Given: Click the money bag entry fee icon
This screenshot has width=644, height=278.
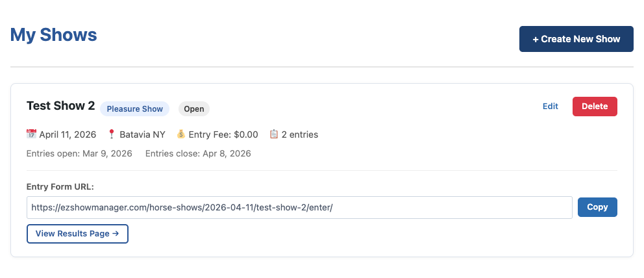Looking at the screenshot, I should pos(181,134).
